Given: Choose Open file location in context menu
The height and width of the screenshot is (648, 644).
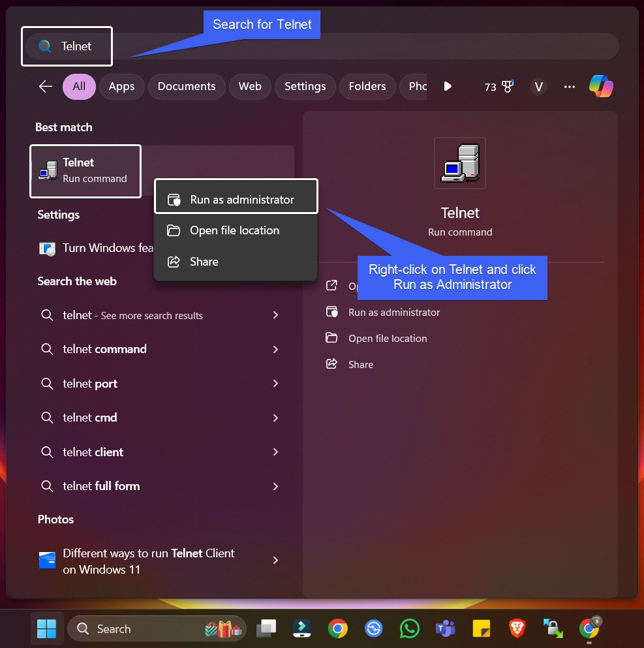Looking at the screenshot, I should tap(236, 230).
